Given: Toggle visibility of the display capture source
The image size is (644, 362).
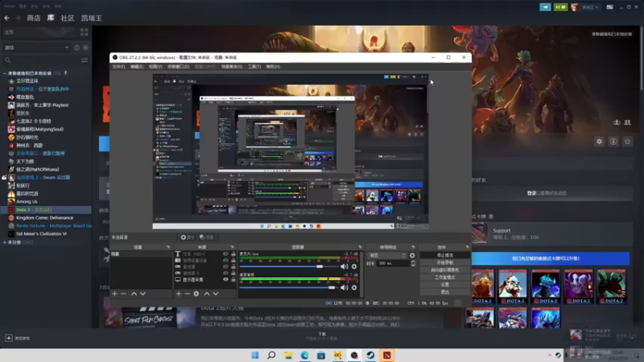Looking at the screenshot, I should pos(225,279).
